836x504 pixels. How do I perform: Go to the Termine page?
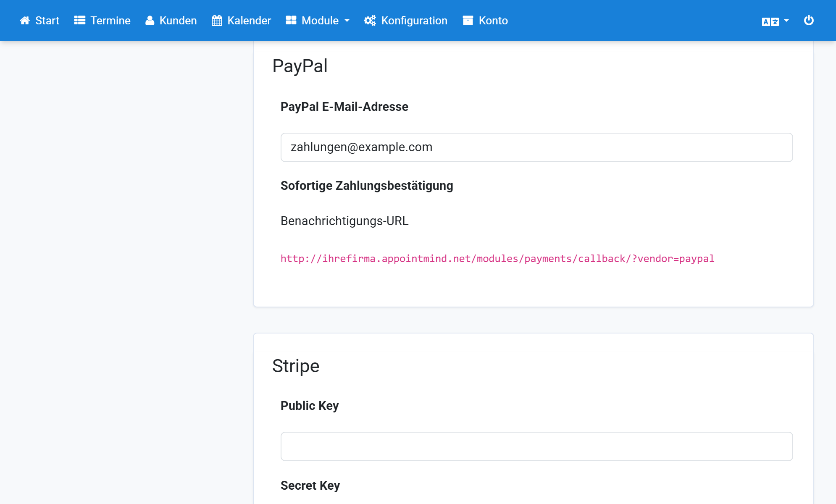click(x=102, y=21)
